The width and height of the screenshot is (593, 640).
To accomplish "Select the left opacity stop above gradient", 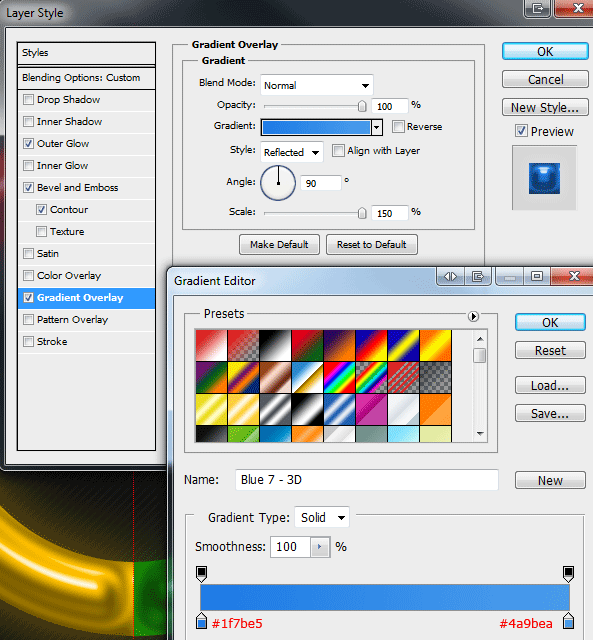I will [x=201, y=574].
